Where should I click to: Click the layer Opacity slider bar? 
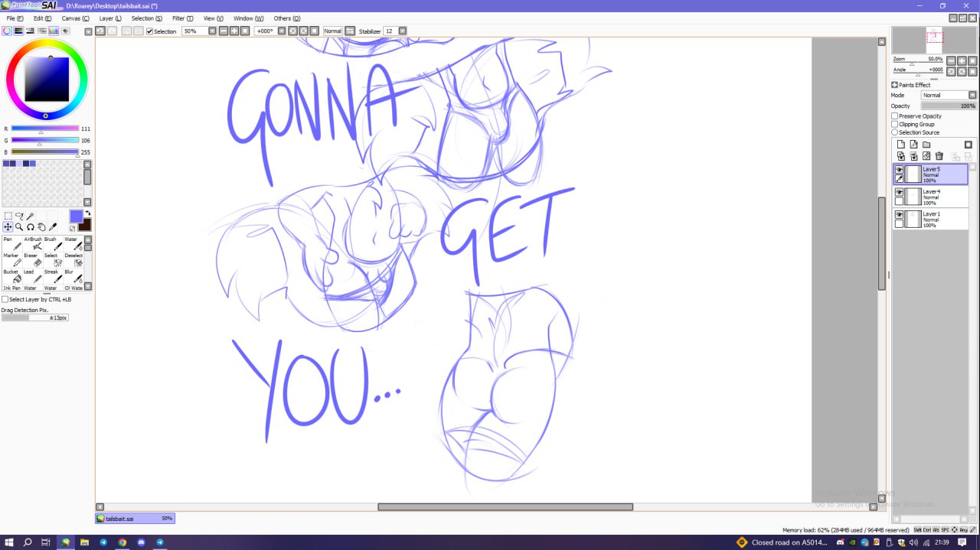pos(949,106)
